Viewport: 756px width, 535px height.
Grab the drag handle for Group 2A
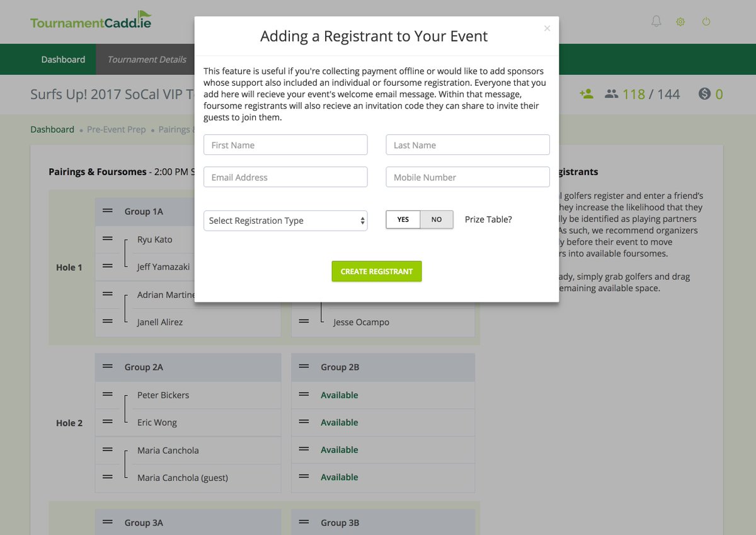pos(108,367)
